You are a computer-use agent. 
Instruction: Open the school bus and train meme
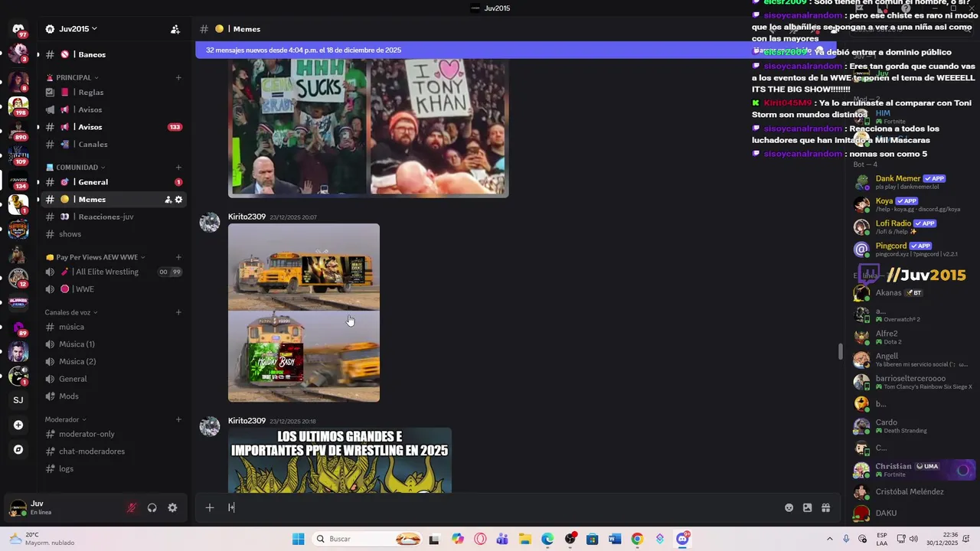coord(304,312)
